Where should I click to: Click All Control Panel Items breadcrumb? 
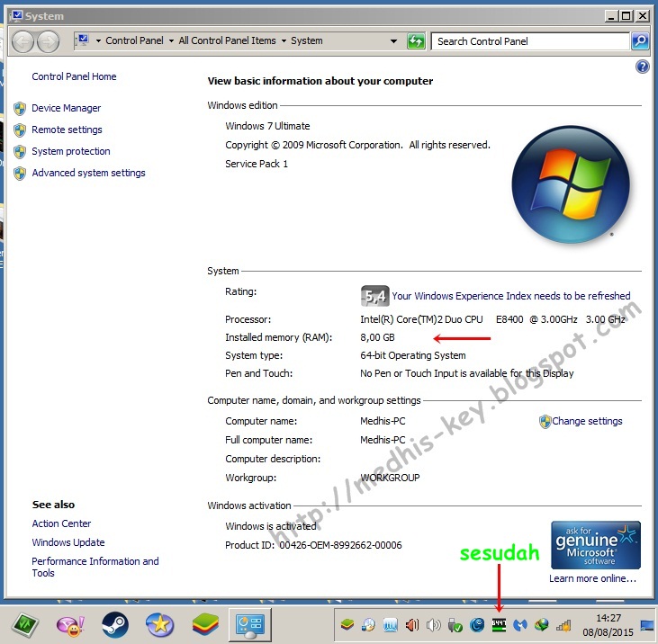point(227,40)
